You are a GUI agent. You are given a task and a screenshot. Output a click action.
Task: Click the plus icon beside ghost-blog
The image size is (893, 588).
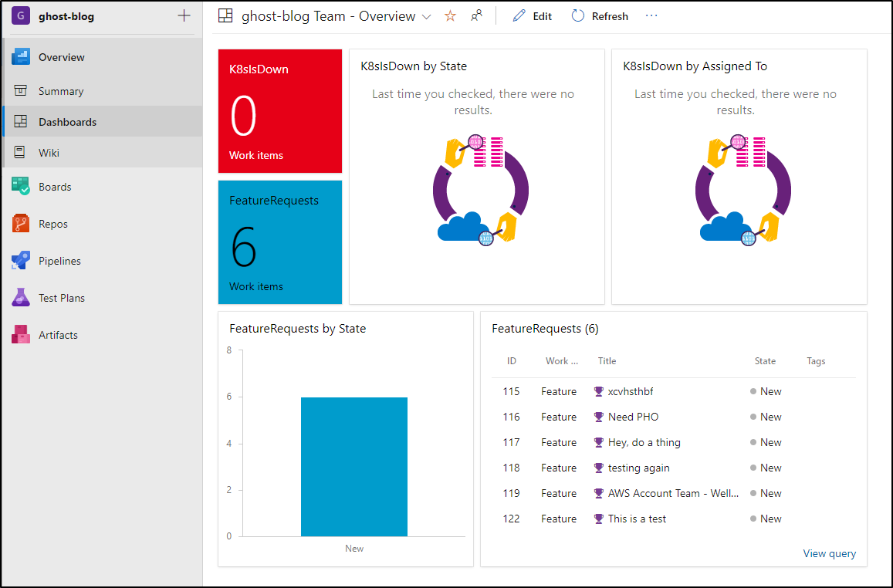click(184, 16)
